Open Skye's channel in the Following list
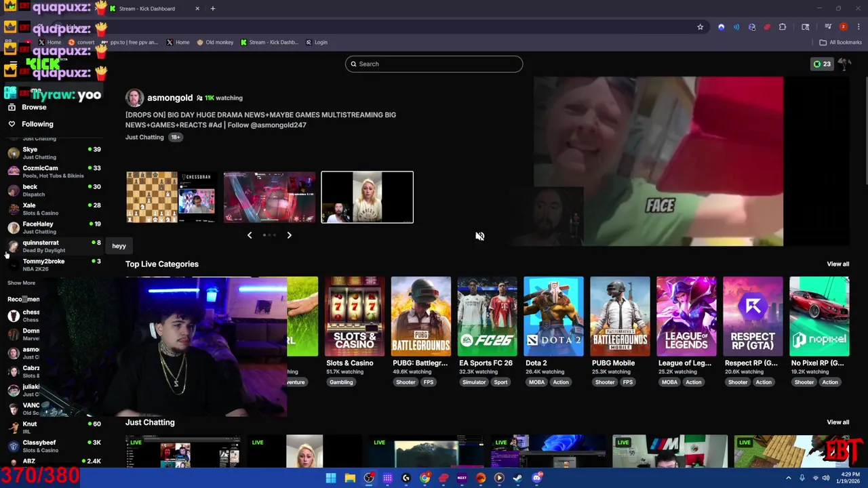Screen dimensions: 868x488 [54, 152]
